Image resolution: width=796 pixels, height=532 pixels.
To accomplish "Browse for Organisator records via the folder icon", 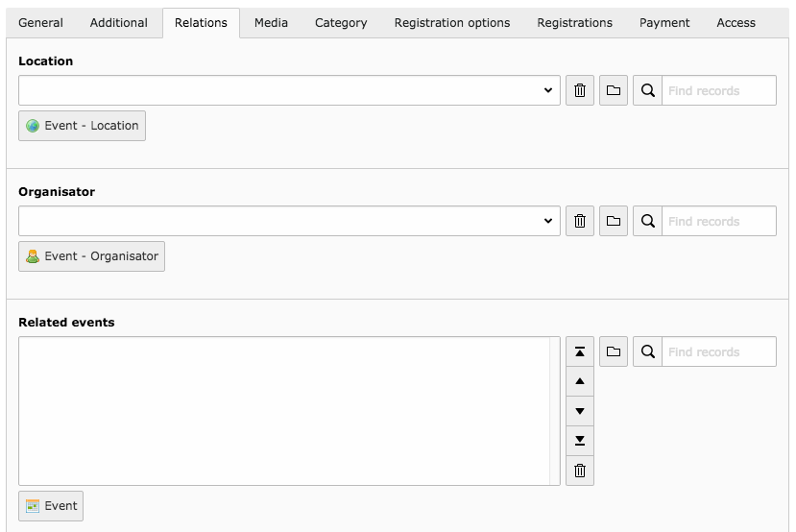I will pos(614,221).
